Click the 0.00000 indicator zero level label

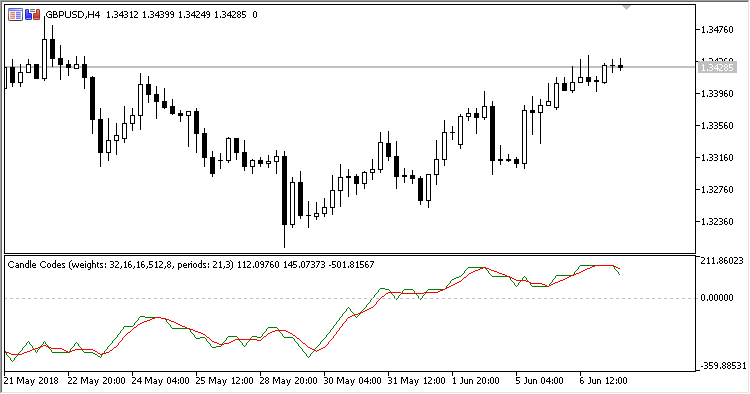717,298
